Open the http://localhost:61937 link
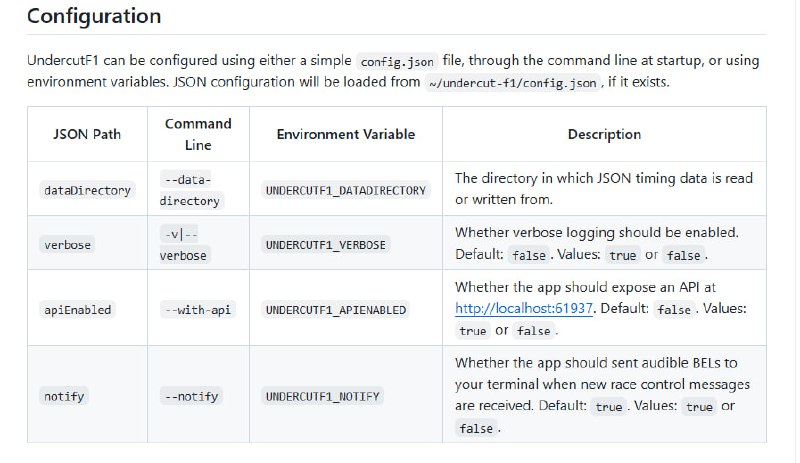 525,309
